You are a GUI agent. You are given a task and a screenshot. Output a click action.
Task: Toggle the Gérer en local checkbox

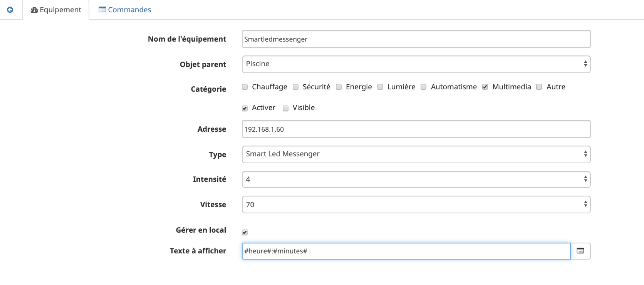tap(245, 232)
